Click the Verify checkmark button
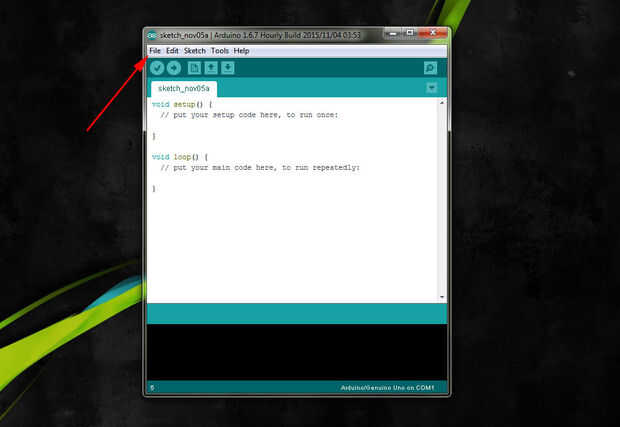 click(157, 68)
